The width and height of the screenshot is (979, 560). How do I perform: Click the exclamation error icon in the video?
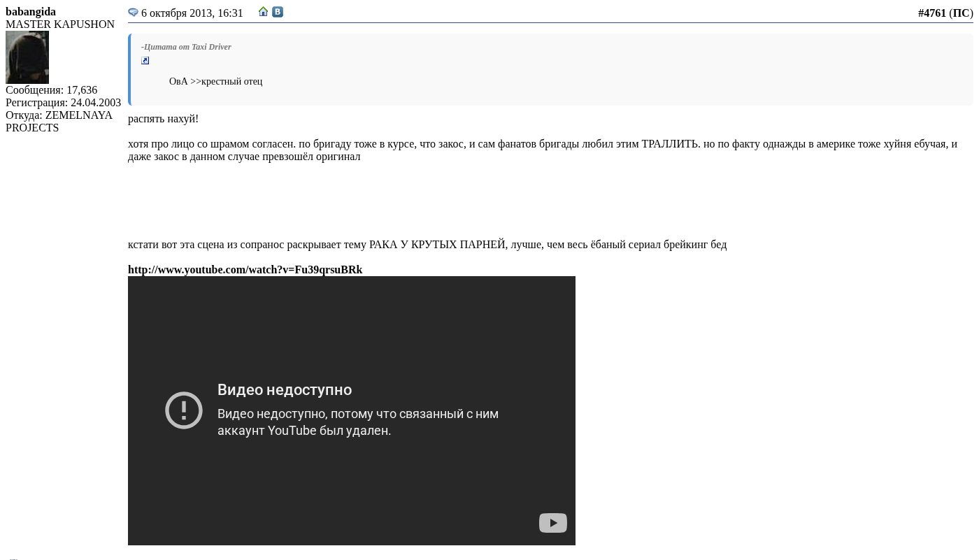[184, 410]
